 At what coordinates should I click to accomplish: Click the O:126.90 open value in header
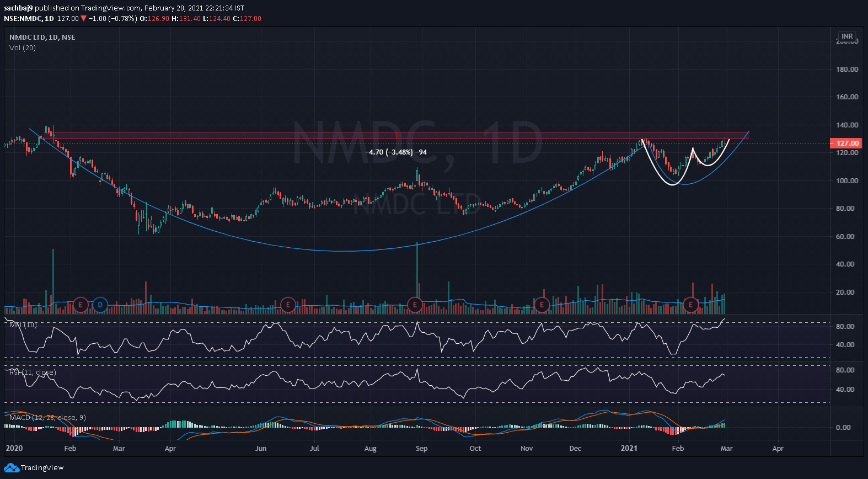154,18
